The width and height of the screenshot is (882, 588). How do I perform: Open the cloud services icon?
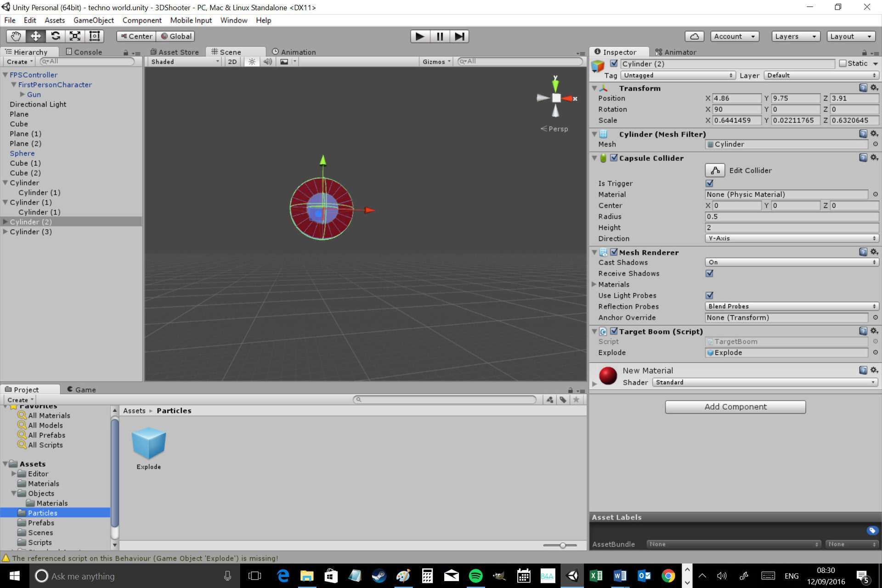[695, 36]
